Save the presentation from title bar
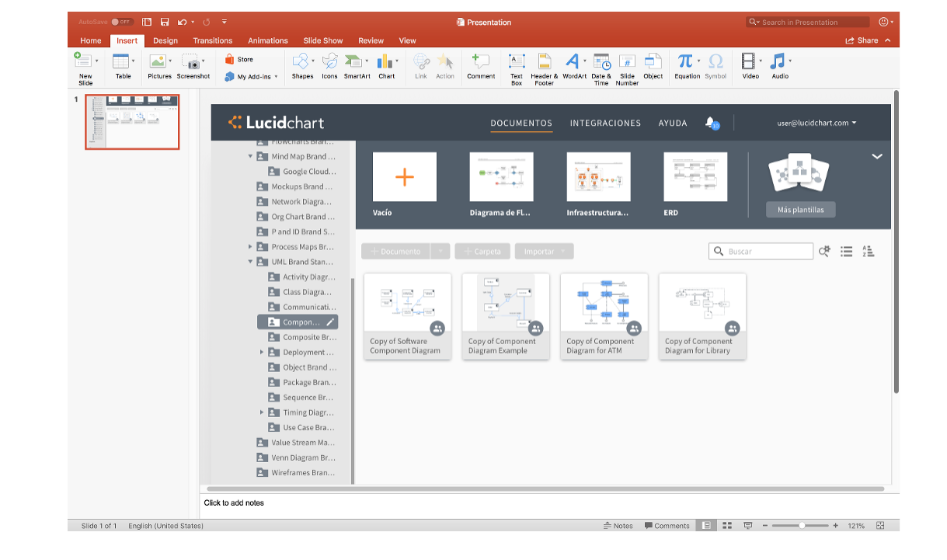 [x=165, y=22]
